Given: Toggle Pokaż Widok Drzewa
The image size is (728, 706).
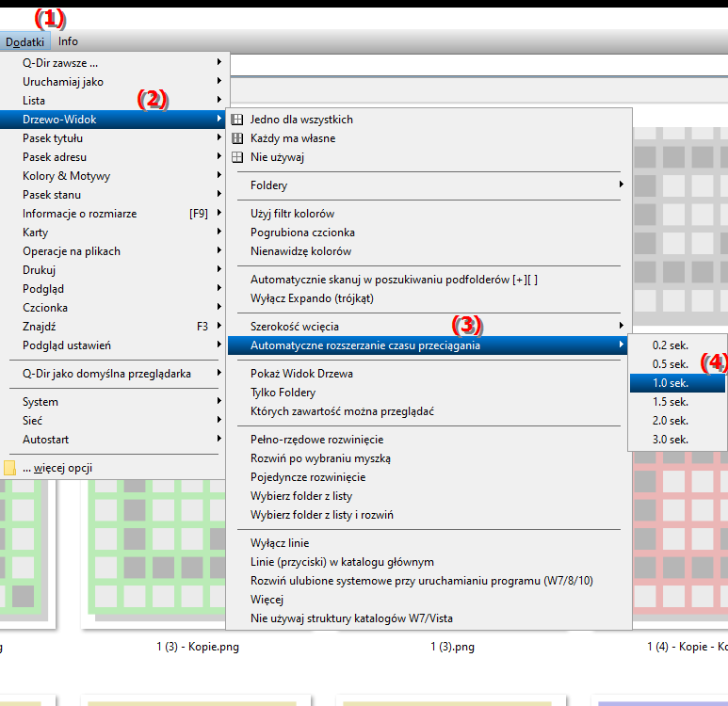Looking at the screenshot, I should click(429, 374).
